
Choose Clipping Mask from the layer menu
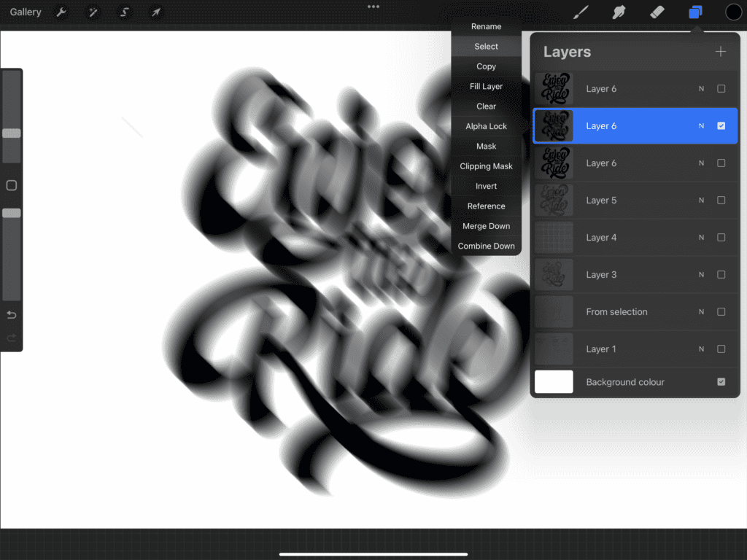[x=486, y=166]
